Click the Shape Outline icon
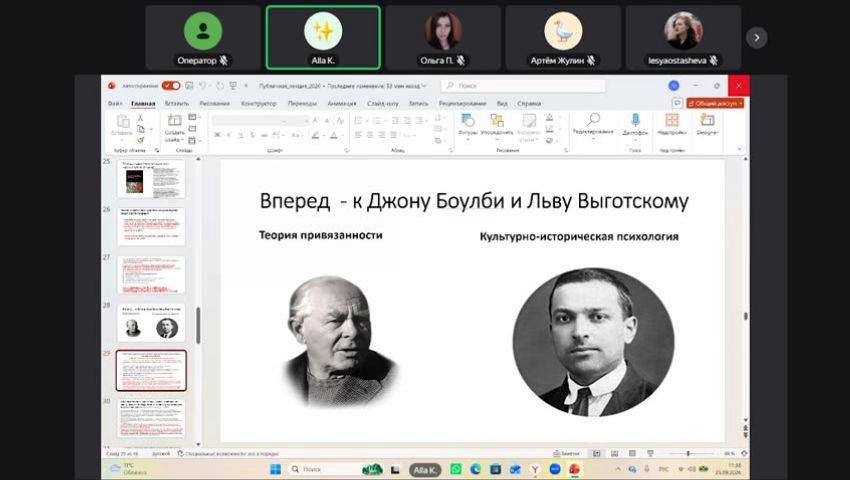 click(x=550, y=129)
